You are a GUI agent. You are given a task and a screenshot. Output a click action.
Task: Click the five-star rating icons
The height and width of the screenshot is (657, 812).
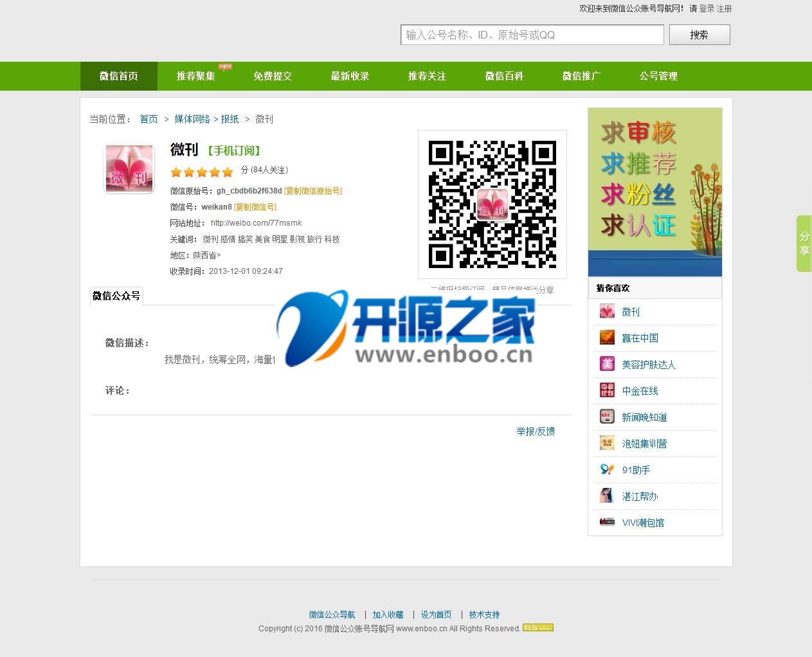coord(202,172)
